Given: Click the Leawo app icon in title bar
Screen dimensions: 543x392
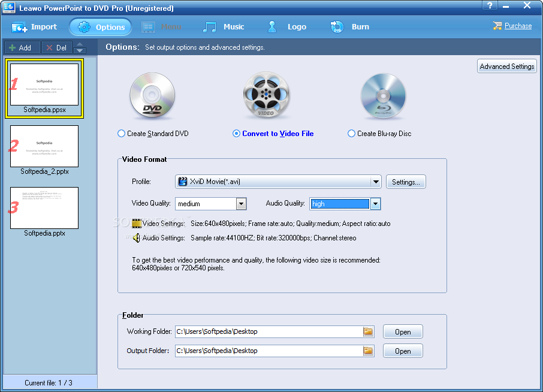Looking at the screenshot, I should click(x=8, y=7).
